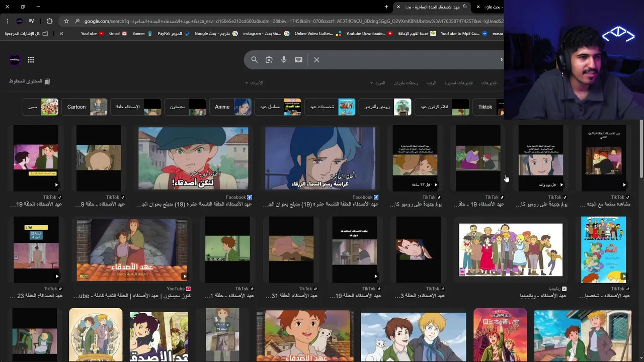The image size is (644, 362).
Task: Select the مسلسل عهد chip
Action: coord(278,107)
